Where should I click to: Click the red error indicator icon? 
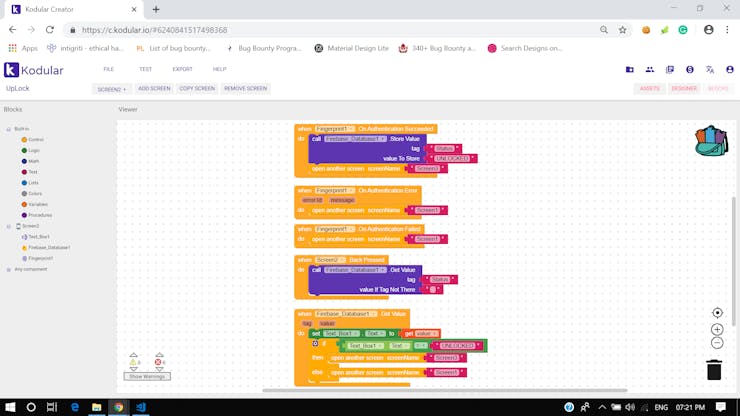pos(158,362)
